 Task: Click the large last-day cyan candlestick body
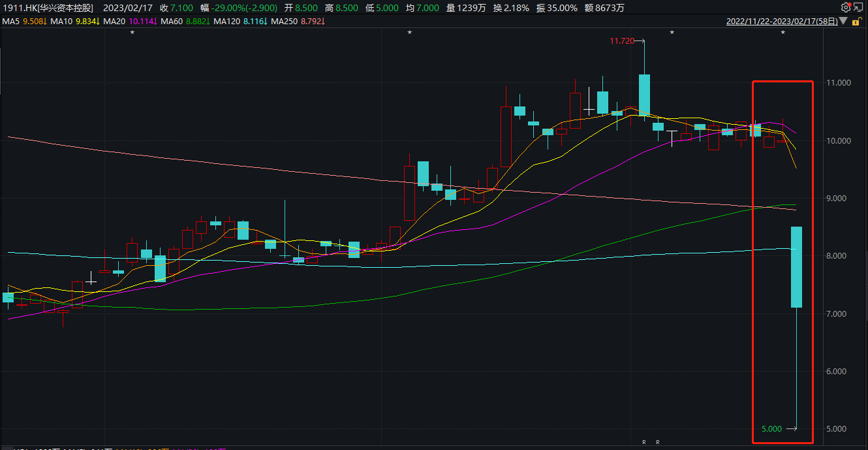[796, 266]
